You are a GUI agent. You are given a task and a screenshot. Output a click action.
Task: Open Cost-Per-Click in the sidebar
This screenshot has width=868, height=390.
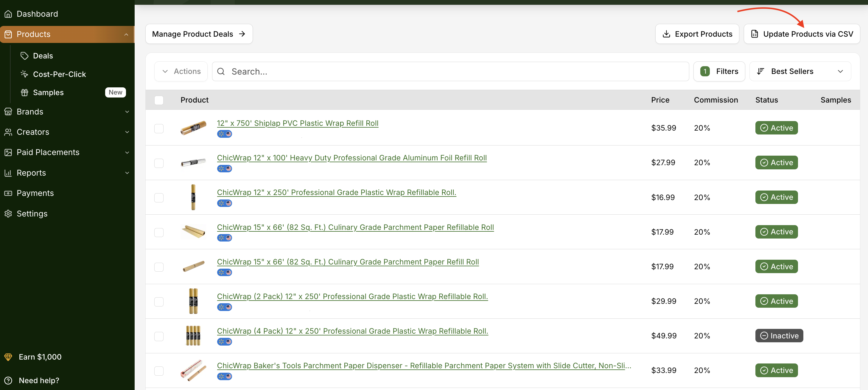(59, 74)
